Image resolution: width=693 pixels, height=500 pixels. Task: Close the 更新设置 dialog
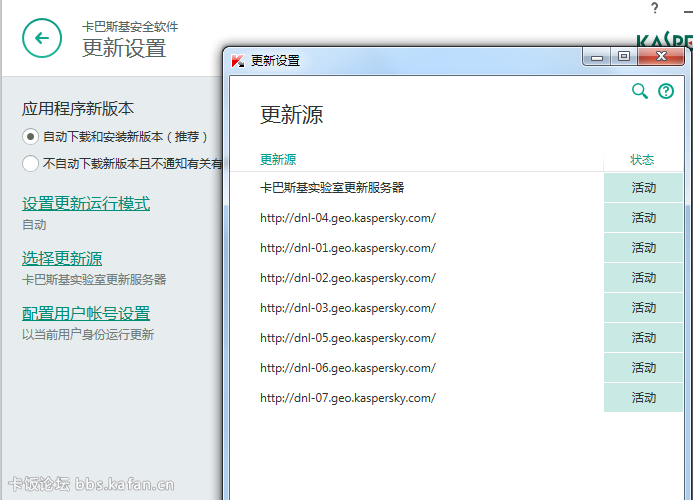(x=661, y=57)
